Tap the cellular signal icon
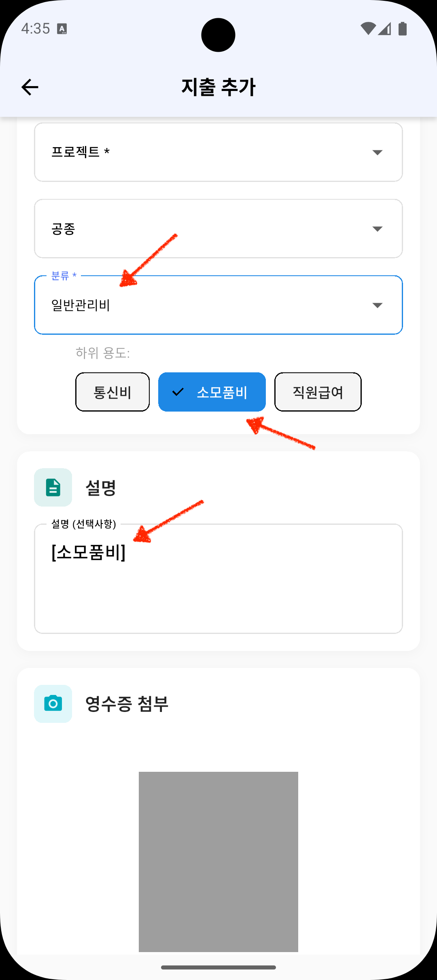The width and height of the screenshot is (437, 980). tap(385, 29)
